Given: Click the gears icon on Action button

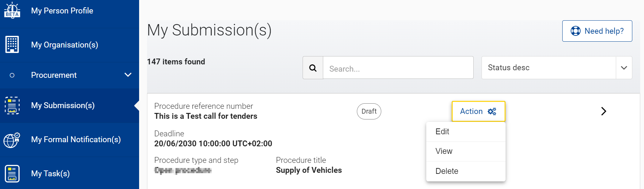Looking at the screenshot, I should (x=492, y=111).
